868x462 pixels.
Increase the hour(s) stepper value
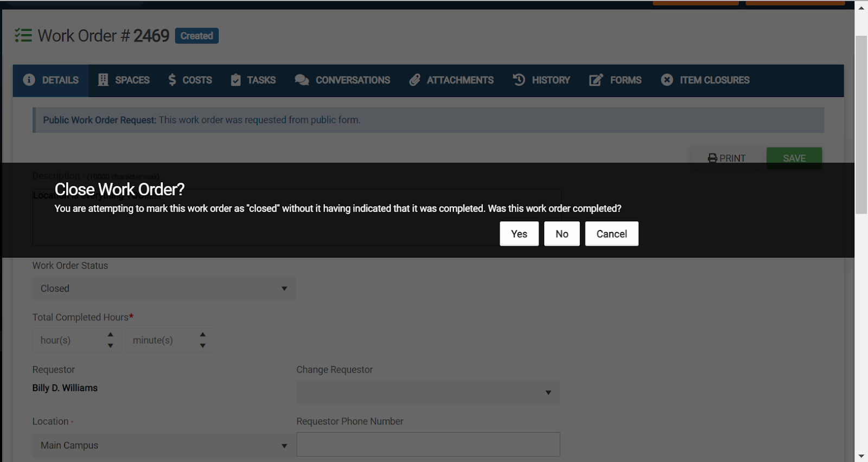[x=111, y=335]
